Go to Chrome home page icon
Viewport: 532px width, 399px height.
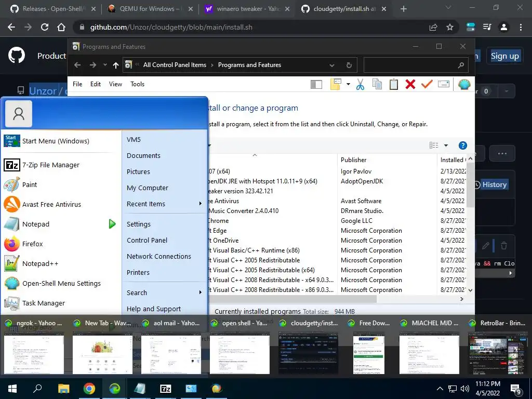pyautogui.click(x=61, y=27)
